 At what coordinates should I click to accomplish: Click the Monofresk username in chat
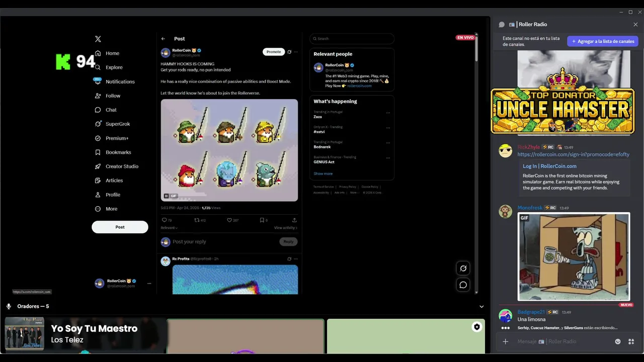click(x=530, y=208)
